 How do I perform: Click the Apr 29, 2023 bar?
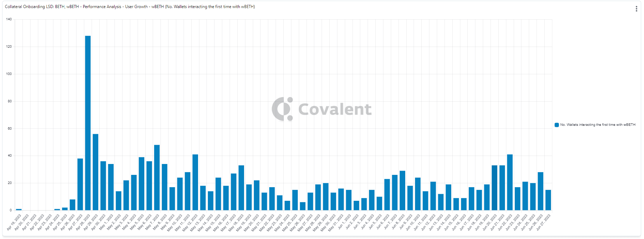click(96, 172)
